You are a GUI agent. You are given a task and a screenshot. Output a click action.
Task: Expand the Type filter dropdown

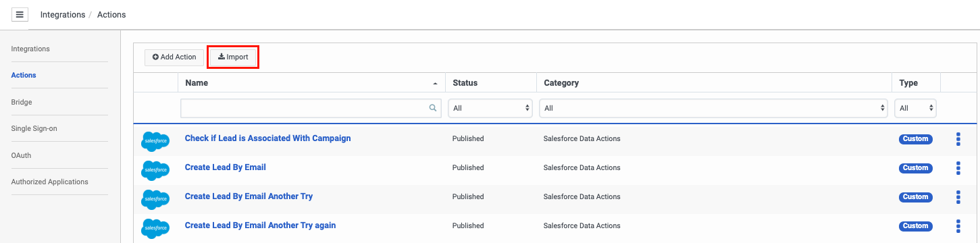(915, 108)
